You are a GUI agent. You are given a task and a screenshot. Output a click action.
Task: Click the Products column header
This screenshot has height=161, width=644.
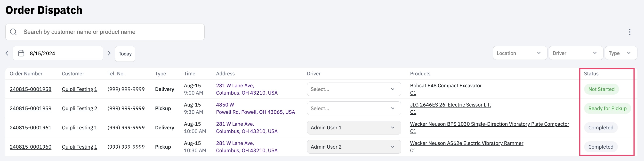(x=420, y=73)
